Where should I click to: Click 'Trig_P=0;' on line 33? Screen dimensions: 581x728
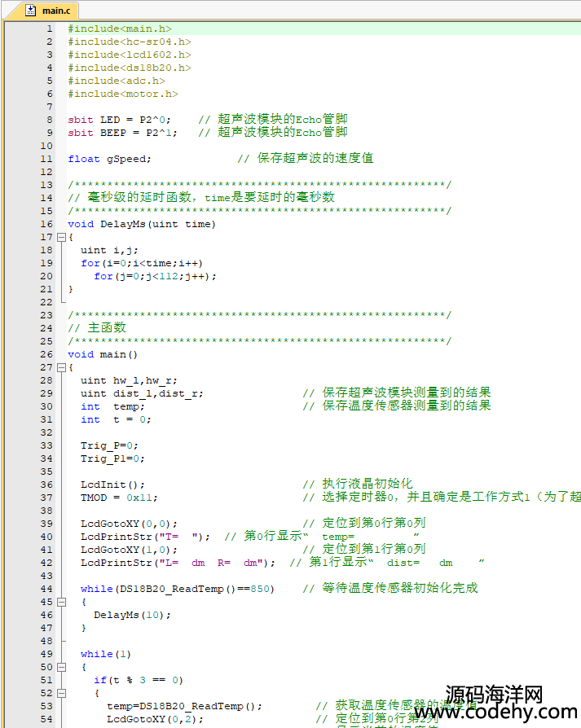pos(109,445)
